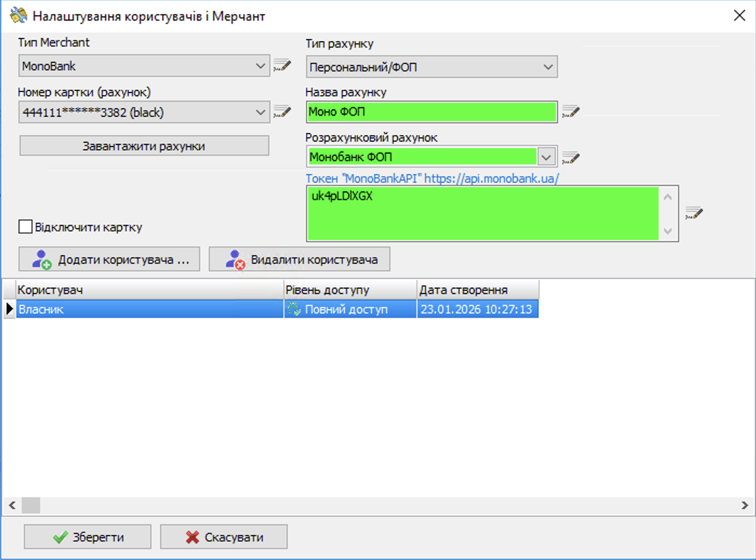Expand the Розрахунковий рахунок dropdown arrow
This screenshot has width=756, height=560.
[546, 157]
